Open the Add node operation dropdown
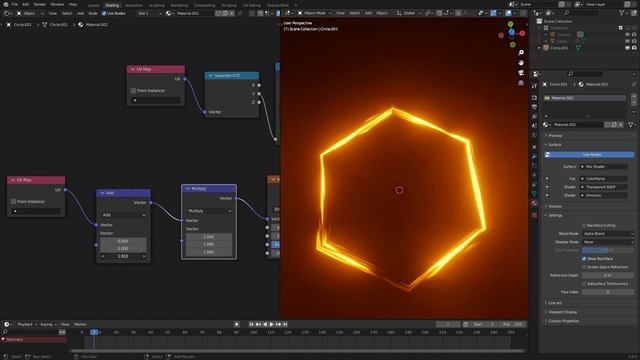 [124, 215]
